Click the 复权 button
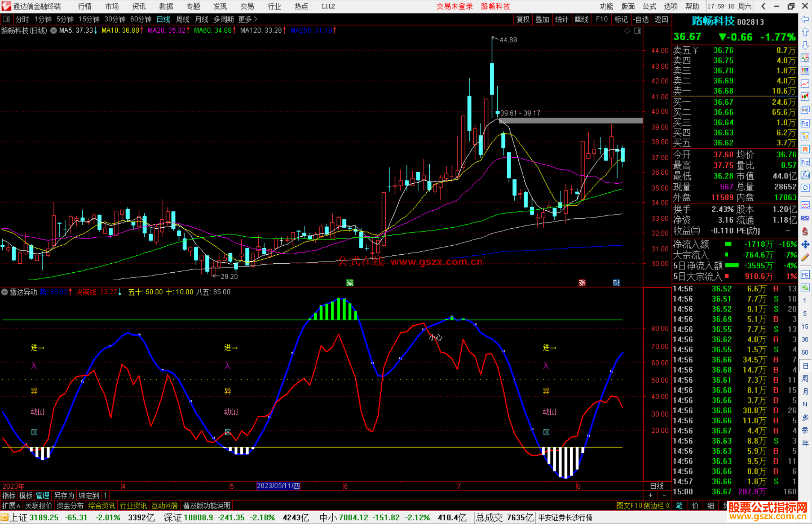 [523, 19]
